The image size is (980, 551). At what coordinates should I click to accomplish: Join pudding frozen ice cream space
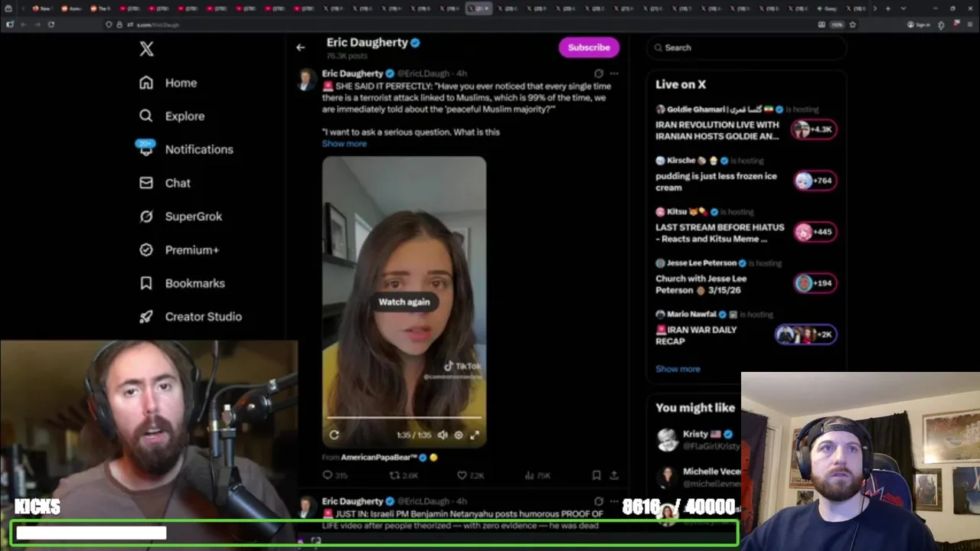(x=814, y=181)
